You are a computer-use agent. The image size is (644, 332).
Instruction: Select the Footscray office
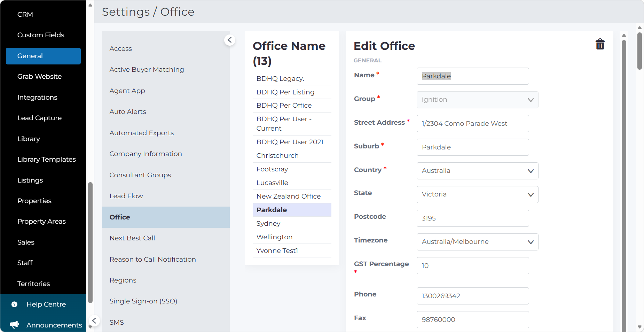pos(292,169)
